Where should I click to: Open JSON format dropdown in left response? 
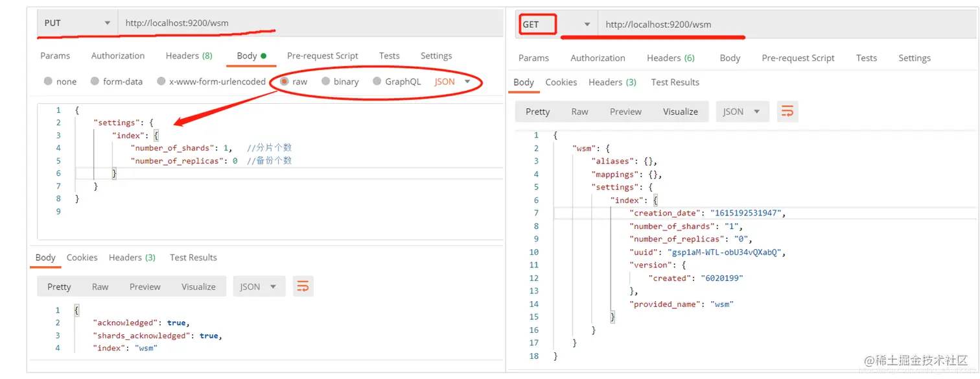259,286
